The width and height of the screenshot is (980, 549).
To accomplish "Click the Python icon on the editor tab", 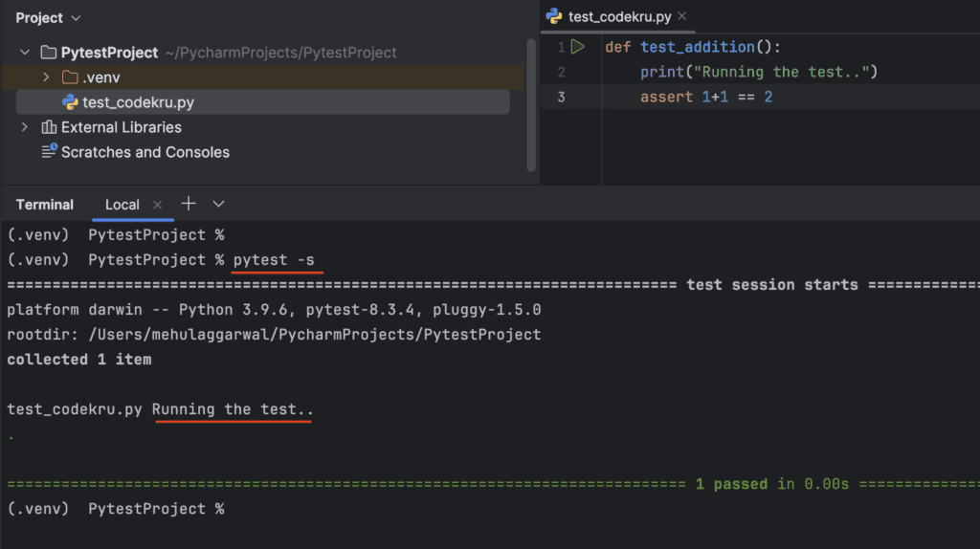I will pyautogui.click(x=553, y=16).
